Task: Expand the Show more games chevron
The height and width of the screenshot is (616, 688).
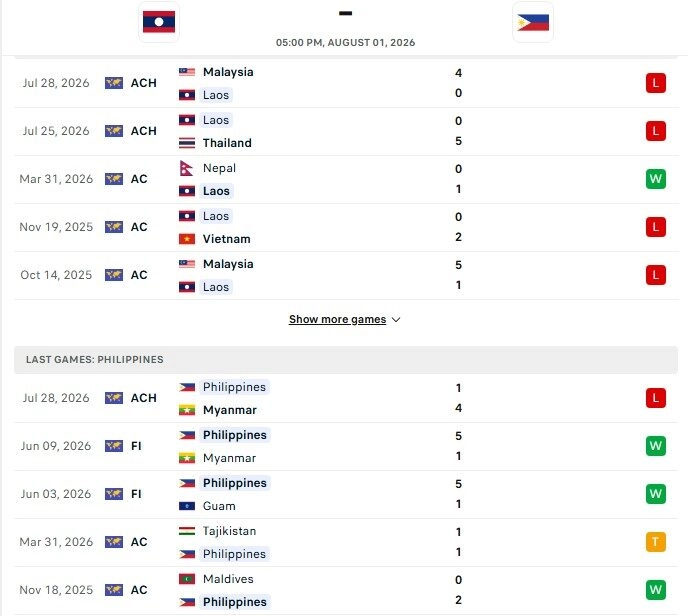Action: [x=396, y=320]
